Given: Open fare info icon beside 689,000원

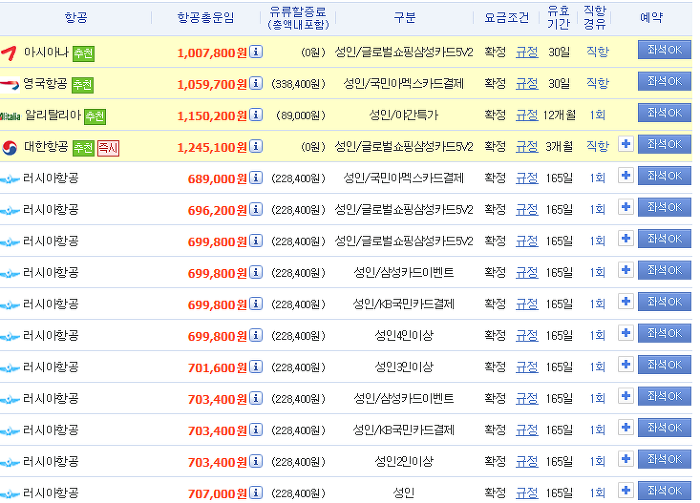Looking at the screenshot, I should 256,178.
